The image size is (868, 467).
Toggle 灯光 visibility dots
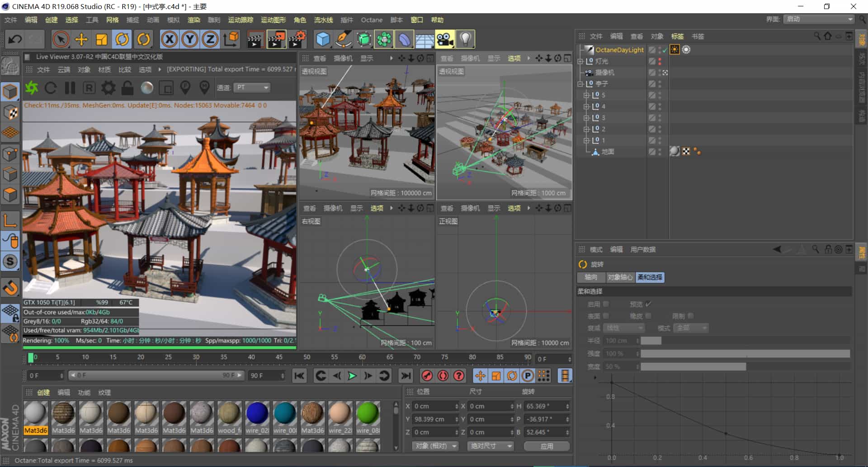660,61
